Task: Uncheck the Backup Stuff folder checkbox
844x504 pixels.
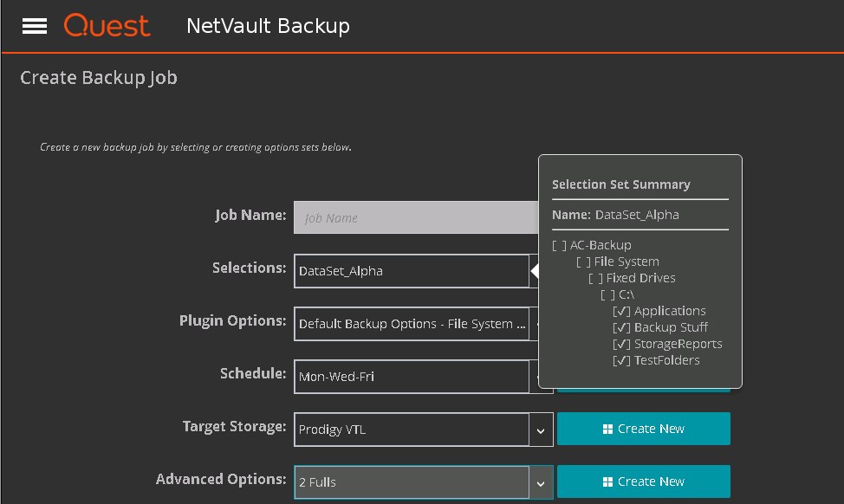Action: tap(621, 327)
